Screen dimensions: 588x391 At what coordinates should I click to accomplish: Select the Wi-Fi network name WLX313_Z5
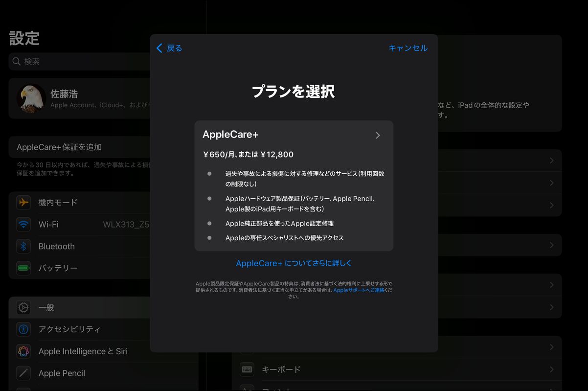click(126, 225)
